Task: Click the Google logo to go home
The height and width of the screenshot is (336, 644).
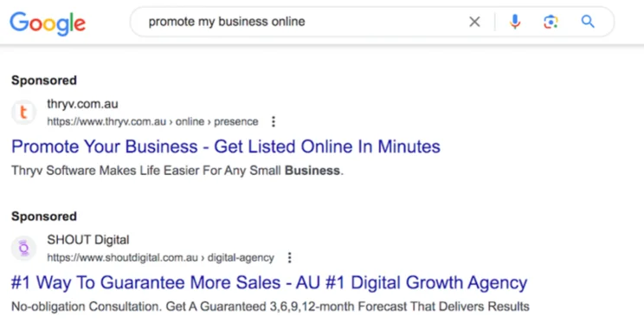Action: pyautogui.click(x=48, y=23)
